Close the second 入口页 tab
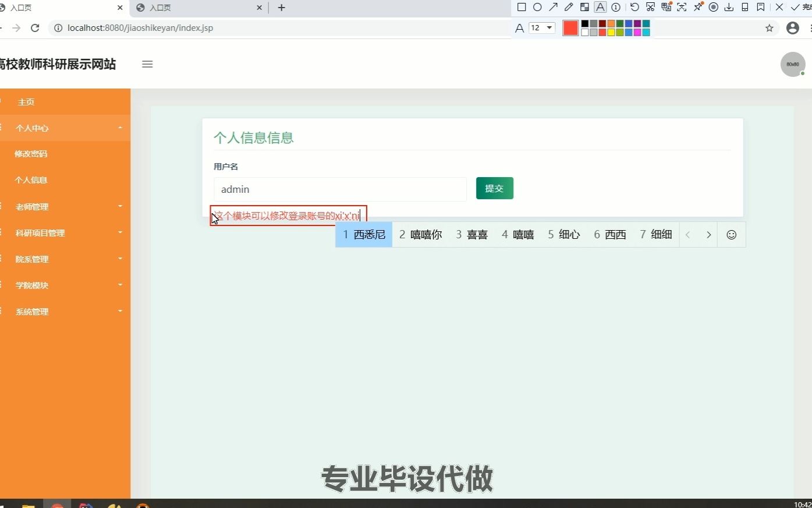 [259, 8]
